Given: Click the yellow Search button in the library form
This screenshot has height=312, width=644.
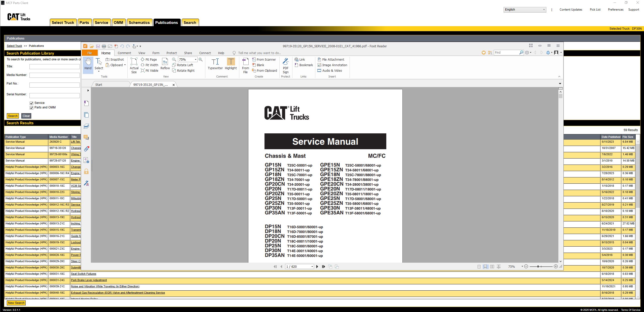Looking at the screenshot, I should [x=13, y=116].
